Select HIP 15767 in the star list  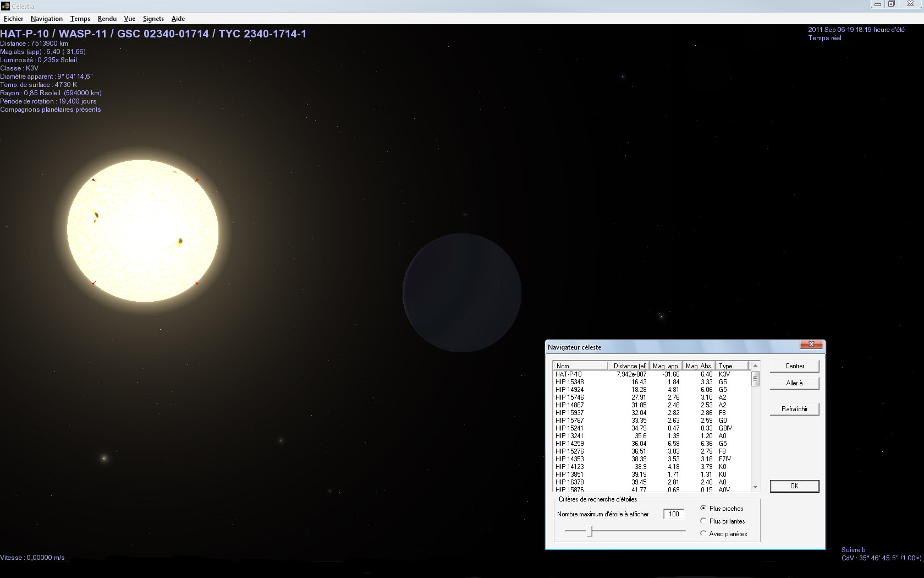click(x=652, y=421)
